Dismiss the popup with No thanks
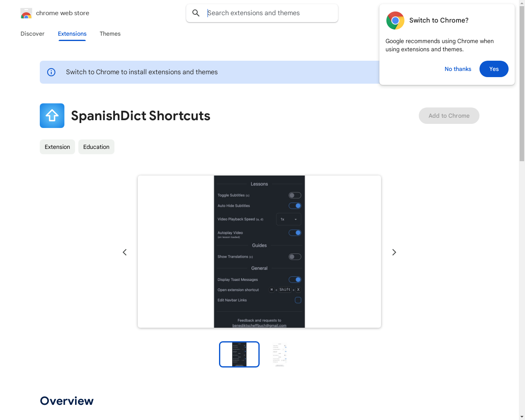Image resolution: width=525 pixels, height=420 pixels. tap(458, 69)
